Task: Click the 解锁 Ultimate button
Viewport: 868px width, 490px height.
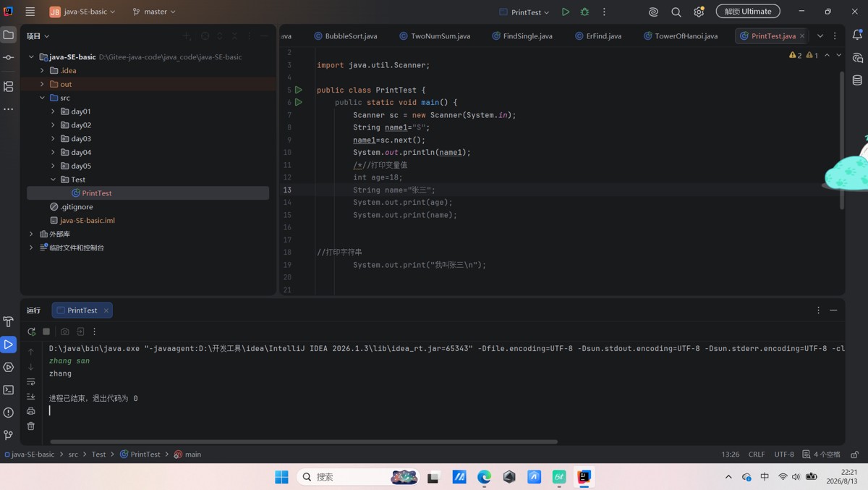Action: (748, 12)
